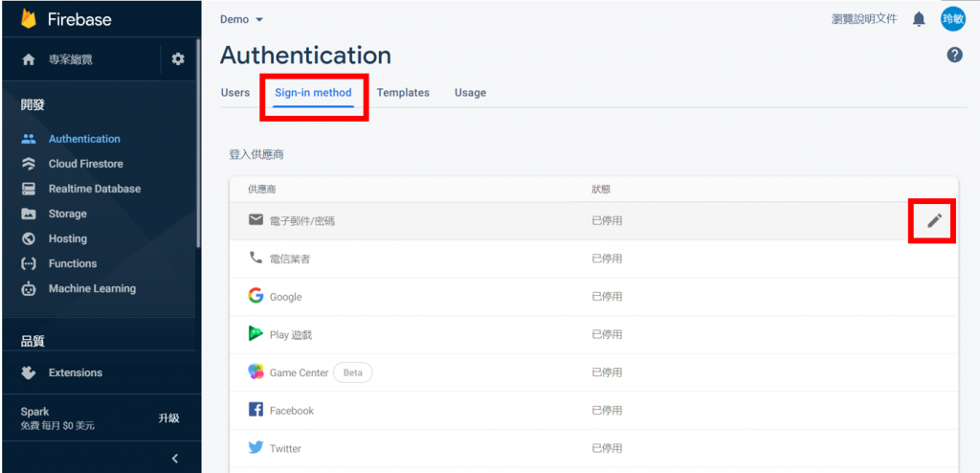Open the 瀏覽說明文件 documentation link

coord(864,19)
